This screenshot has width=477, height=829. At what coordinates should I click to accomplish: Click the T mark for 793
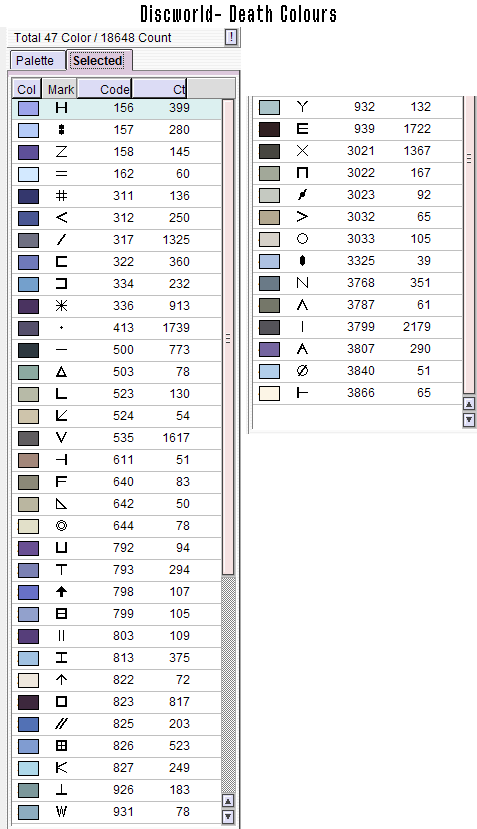(x=61, y=570)
